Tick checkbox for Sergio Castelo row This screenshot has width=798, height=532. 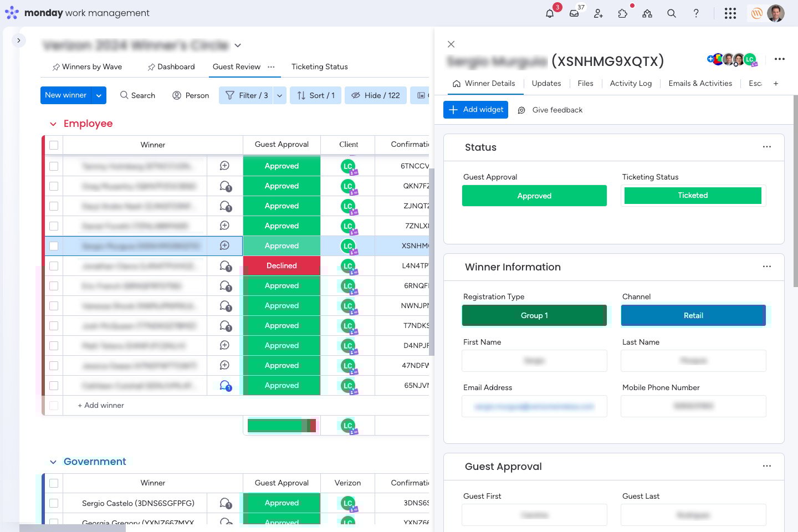click(x=54, y=503)
